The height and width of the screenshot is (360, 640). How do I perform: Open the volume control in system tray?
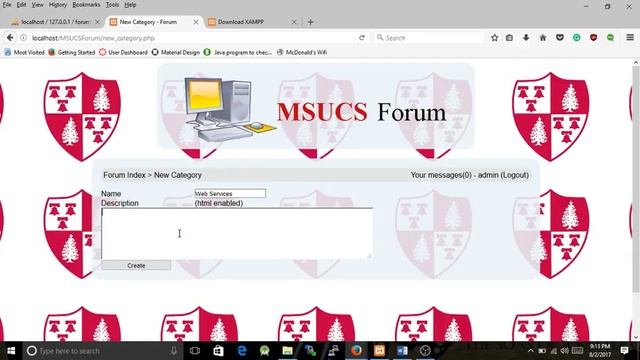(564, 351)
